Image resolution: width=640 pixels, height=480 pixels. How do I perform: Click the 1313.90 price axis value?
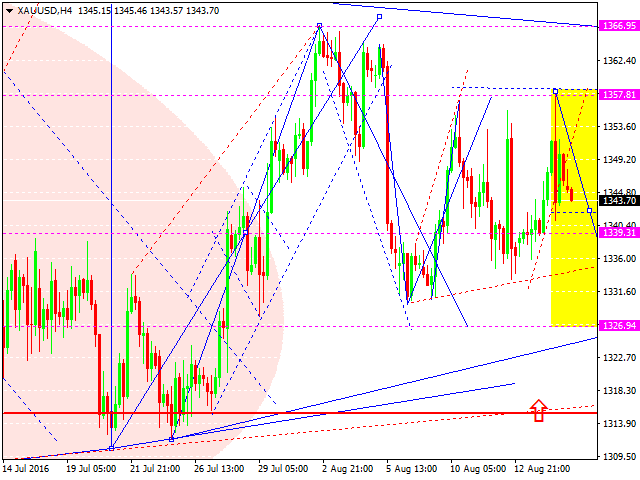pyautogui.click(x=619, y=424)
